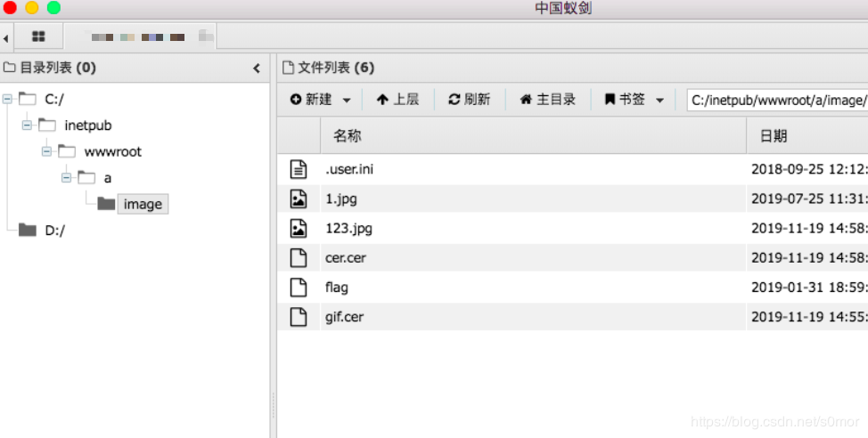The image size is (868, 438).
Task: Click the green maximize window button
Action: coord(53,7)
